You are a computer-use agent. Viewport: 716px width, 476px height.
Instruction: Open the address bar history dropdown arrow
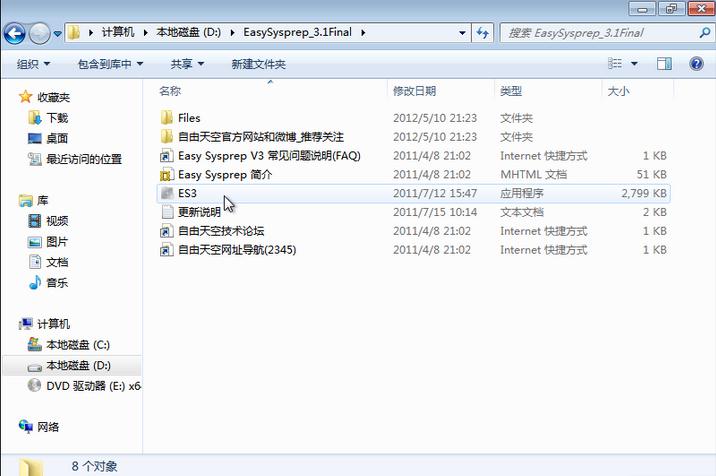click(x=462, y=33)
